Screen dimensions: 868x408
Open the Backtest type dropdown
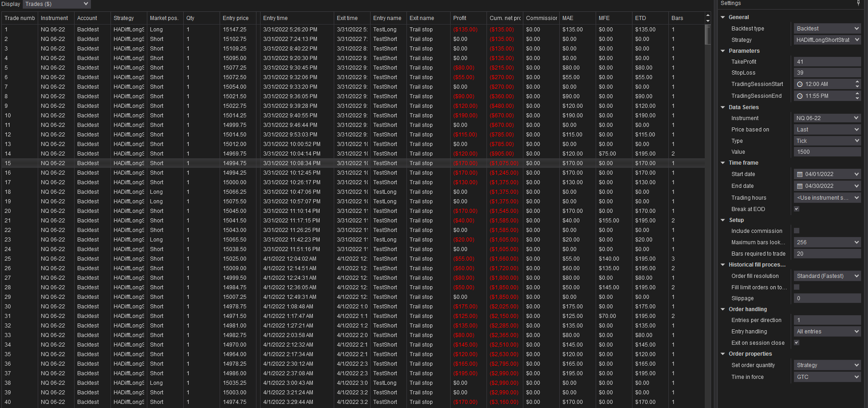pos(827,29)
